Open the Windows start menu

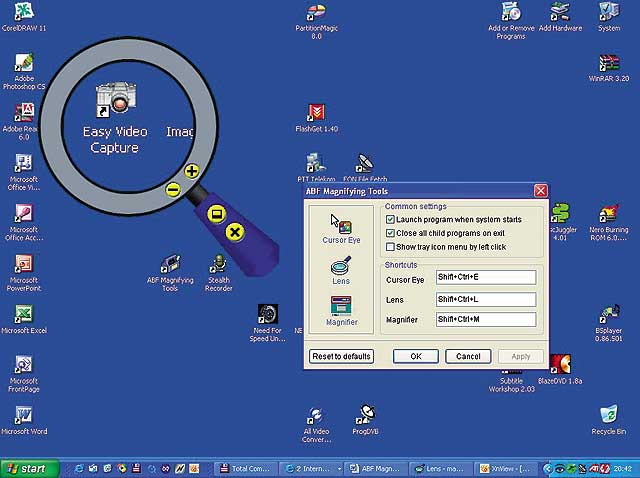tap(29, 469)
